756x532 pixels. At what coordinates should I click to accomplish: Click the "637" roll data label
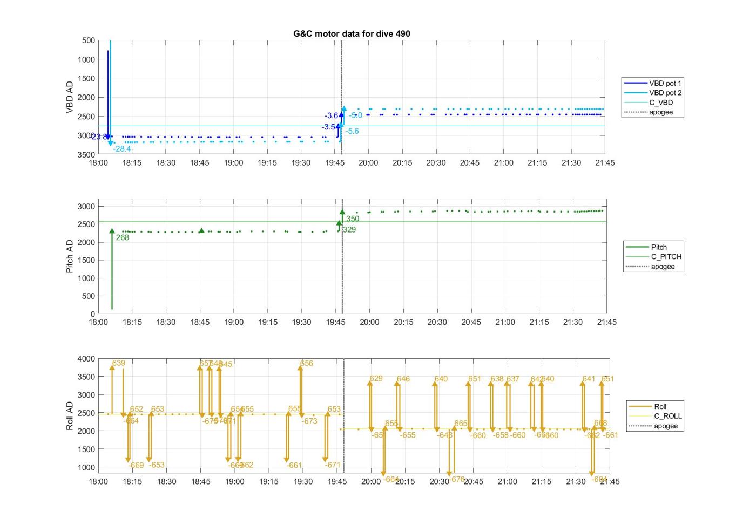512,379
